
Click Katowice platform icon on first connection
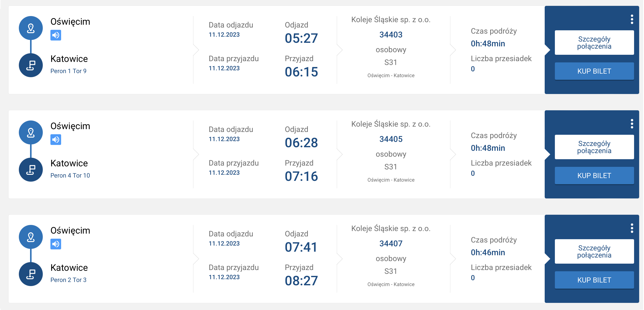31,65
